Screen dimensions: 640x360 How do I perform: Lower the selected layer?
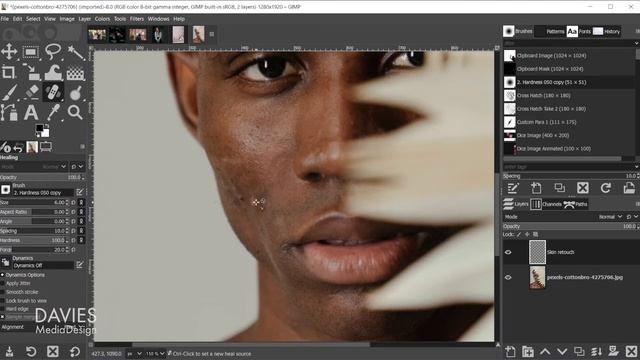pos(562,351)
